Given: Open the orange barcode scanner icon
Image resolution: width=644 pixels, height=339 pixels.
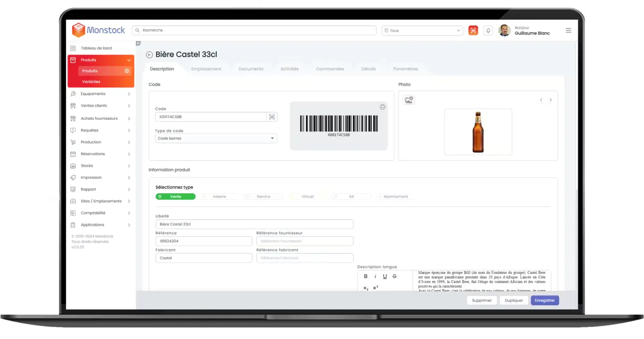Looking at the screenshot, I should click(473, 30).
